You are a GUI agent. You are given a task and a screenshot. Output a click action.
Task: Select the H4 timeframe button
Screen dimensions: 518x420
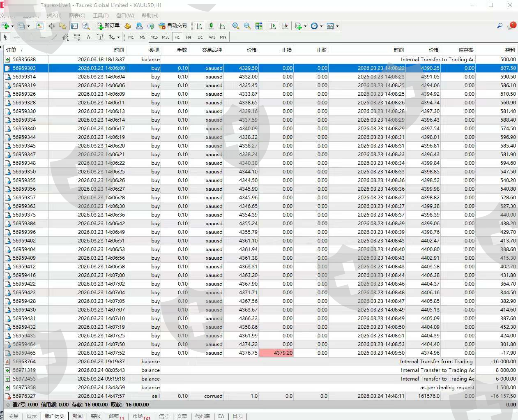188,37
